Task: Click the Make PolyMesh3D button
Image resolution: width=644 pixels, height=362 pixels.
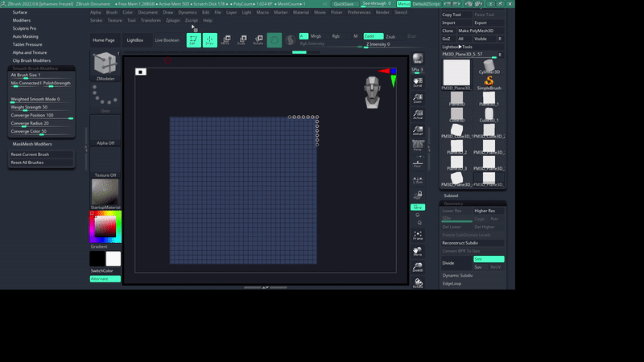Action: (481, 31)
